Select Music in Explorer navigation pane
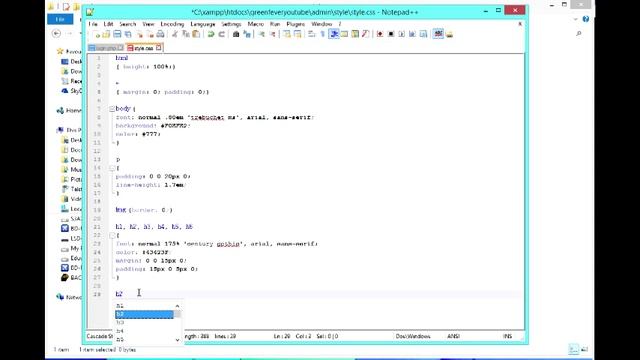Image resolution: width=640 pixels, height=360 pixels. click(x=72, y=169)
